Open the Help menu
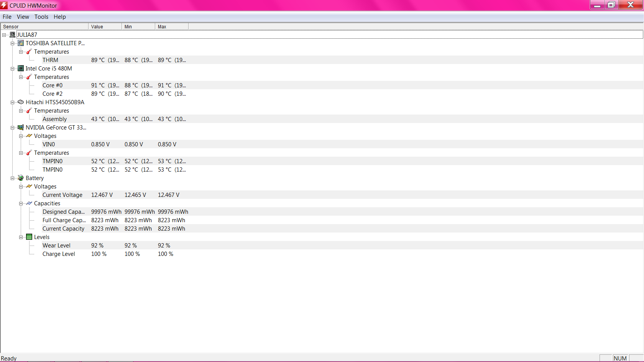The width and height of the screenshot is (644, 362). coord(60,17)
